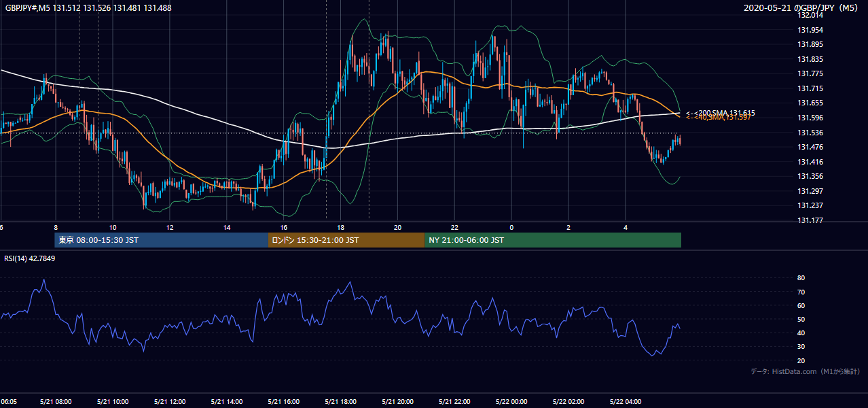Click RSI scale label 20 on right
The width and height of the screenshot is (868, 408).
(x=801, y=360)
